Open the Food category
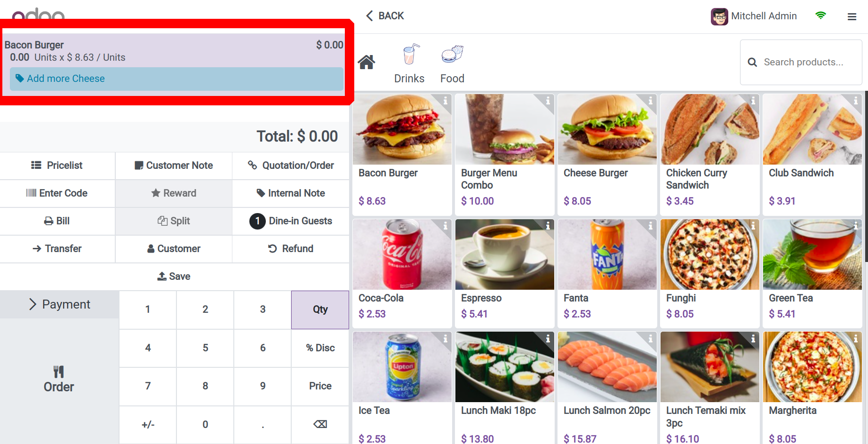868x444 pixels. coord(452,63)
